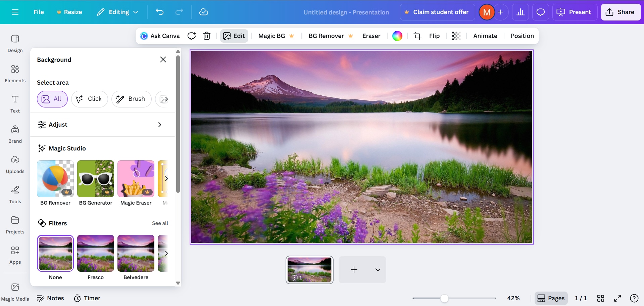Toggle the Pages thumbnail view

click(551, 298)
